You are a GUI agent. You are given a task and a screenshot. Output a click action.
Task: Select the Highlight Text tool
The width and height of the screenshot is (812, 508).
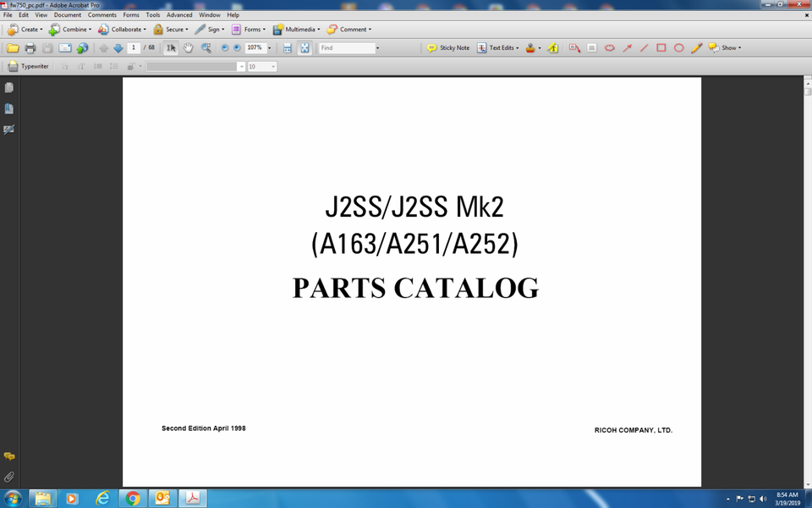pos(552,48)
